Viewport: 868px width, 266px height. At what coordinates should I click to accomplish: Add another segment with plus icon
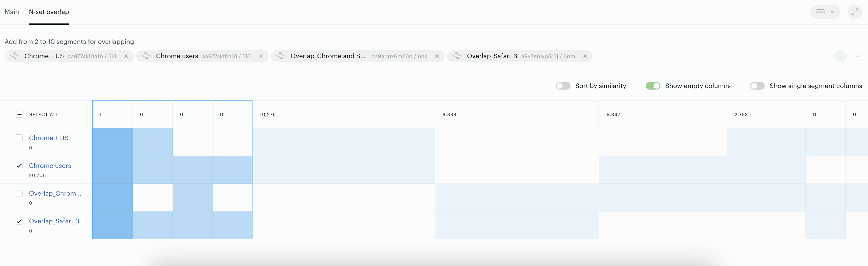pyautogui.click(x=841, y=56)
